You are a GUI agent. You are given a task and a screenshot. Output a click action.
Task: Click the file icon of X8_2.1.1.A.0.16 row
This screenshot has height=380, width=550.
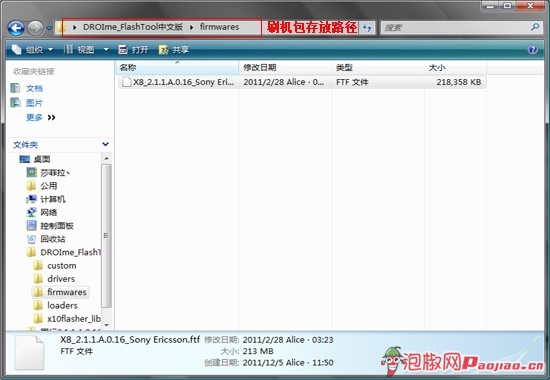tap(126, 82)
